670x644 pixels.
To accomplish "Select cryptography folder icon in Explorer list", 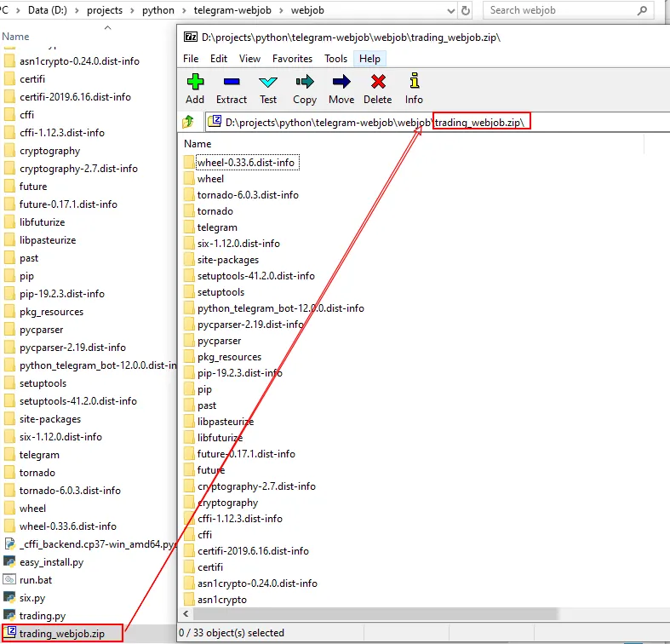I will [9, 151].
